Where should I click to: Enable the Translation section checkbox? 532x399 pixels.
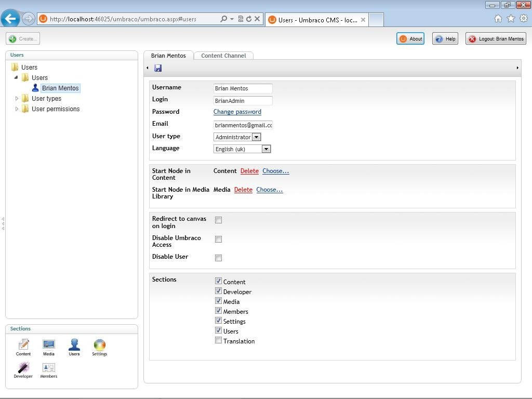219,340
